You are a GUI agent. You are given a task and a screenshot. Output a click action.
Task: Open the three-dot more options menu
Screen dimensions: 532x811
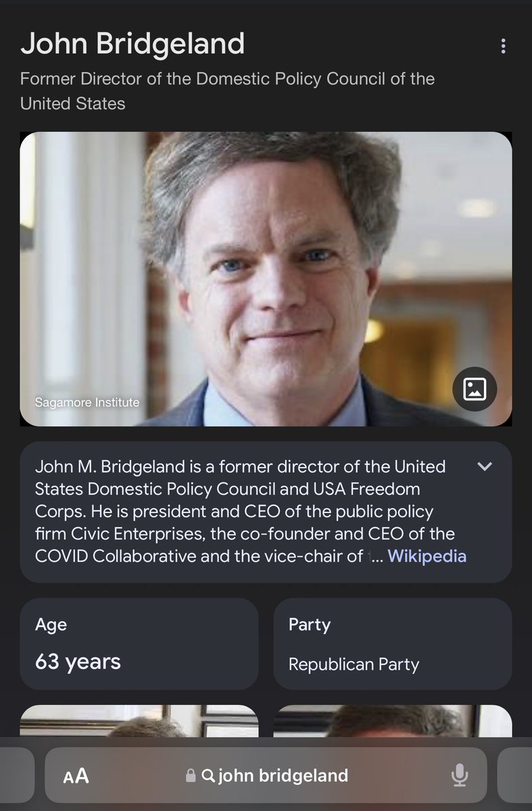(x=503, y=46)
